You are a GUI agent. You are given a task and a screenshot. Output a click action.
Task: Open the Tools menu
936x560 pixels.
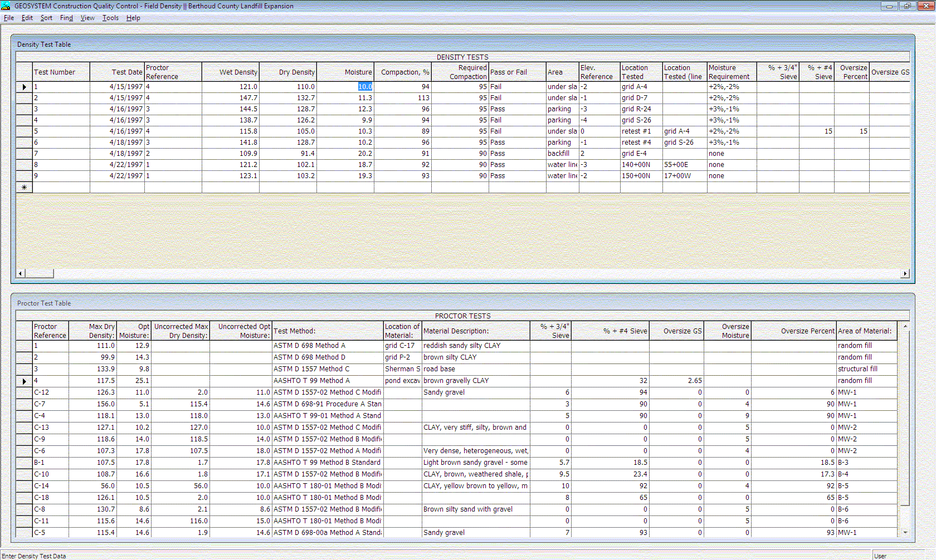coord(110,18)
